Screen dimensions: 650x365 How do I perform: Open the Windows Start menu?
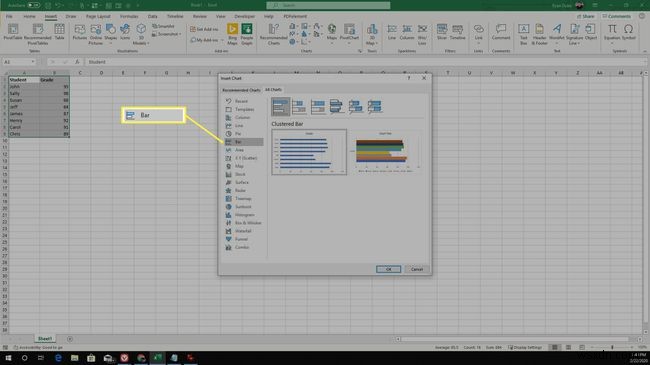(x=8, y=358)
